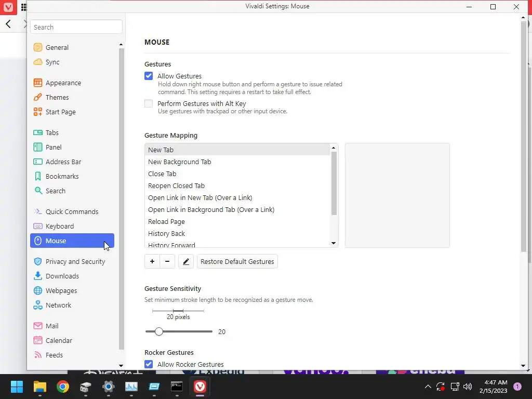532x399 pixels.
Task: Click the Downloads arrow icon
Action: click(37, 276)
